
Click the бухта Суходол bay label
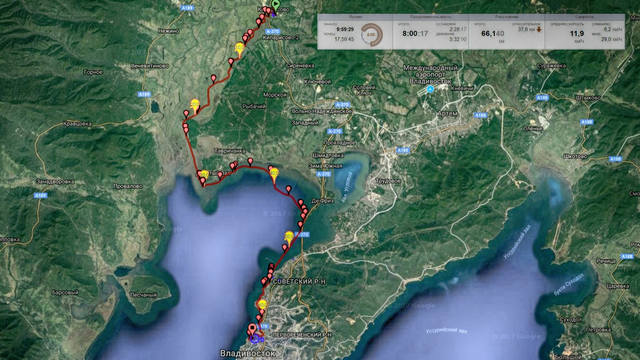coord(569,284)
